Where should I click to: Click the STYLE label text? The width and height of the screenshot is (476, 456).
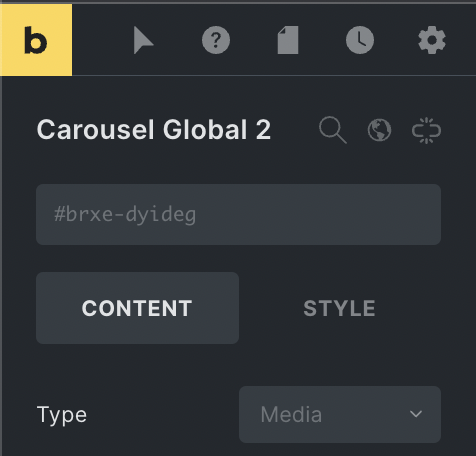pyautogui.click(x=340, y=308)
